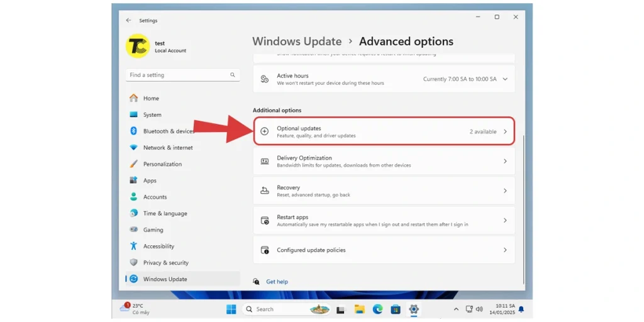Expand the Active hours dropdown chevron
Image resolution: width=644 pixels, height=322 pixels.
[x=504, y=79]
